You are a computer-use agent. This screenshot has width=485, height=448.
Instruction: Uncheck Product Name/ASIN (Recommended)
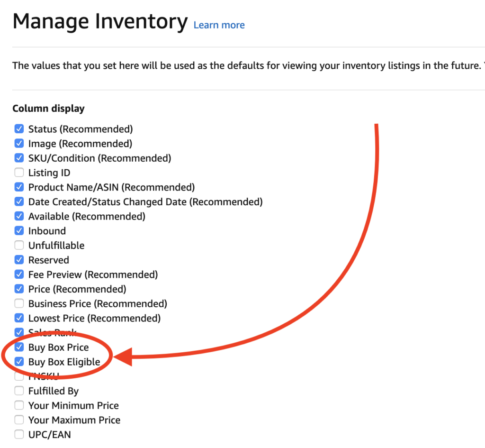click(19, 187)
